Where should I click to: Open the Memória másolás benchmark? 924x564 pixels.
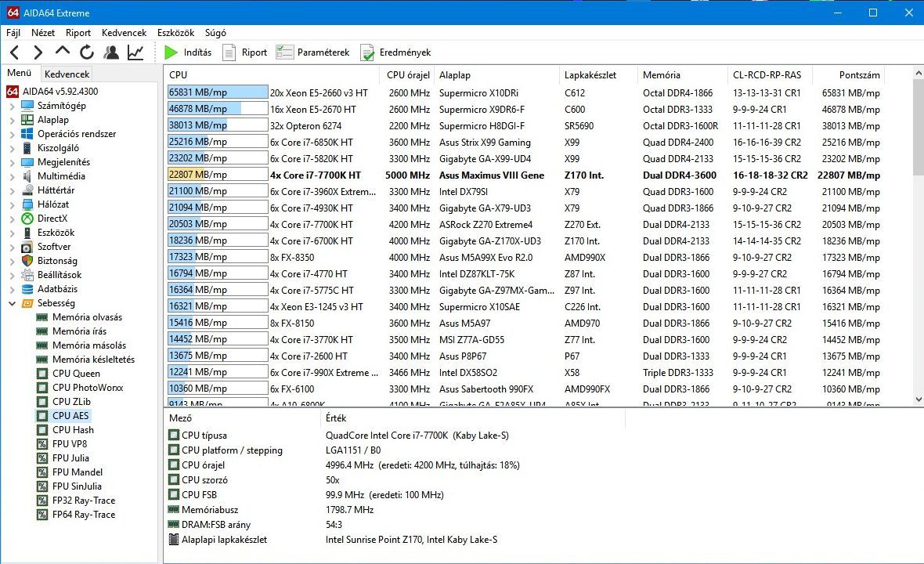[81, 345]
